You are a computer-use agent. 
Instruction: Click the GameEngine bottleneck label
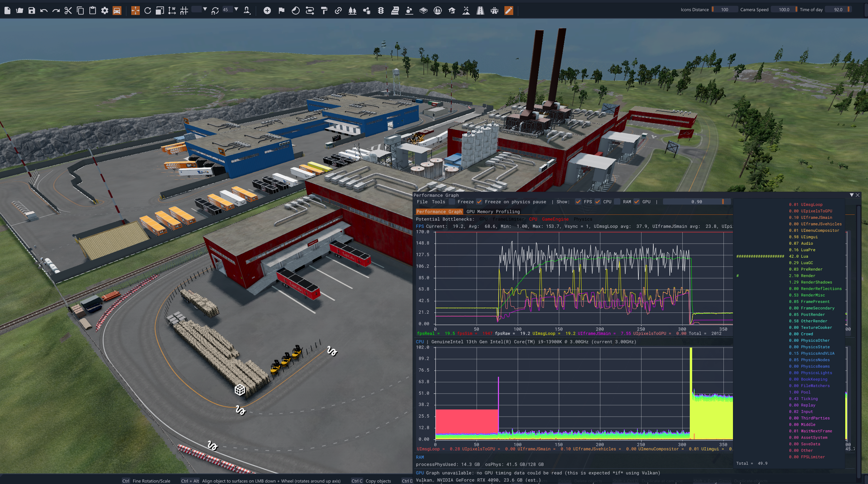555,219
